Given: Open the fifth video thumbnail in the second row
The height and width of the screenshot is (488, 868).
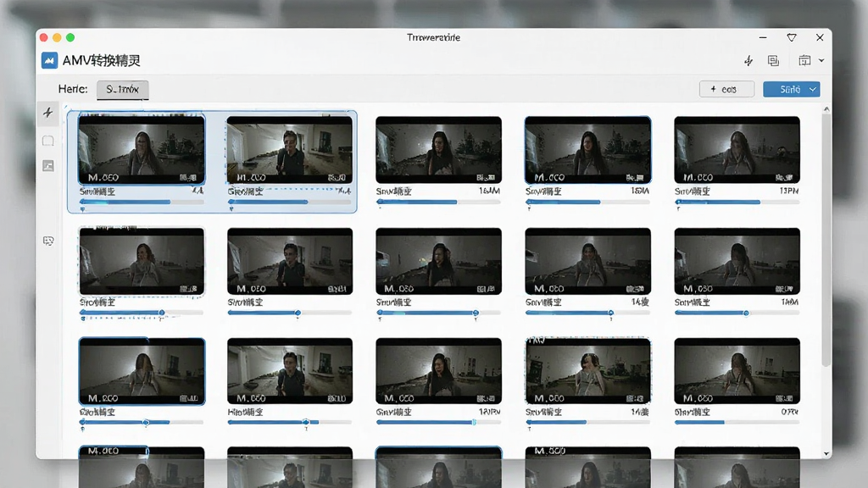Looking at the screenshot, I should pyautogui.click(x=737, y=261).
